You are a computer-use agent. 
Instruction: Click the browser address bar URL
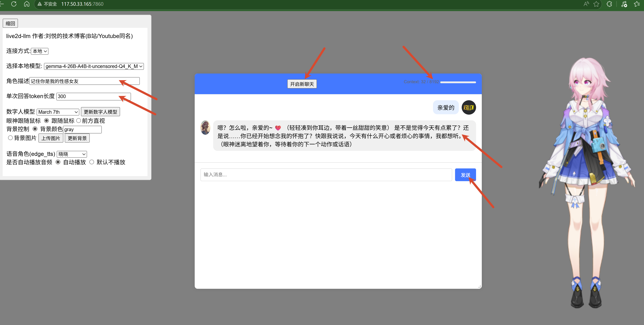[82, 4]
